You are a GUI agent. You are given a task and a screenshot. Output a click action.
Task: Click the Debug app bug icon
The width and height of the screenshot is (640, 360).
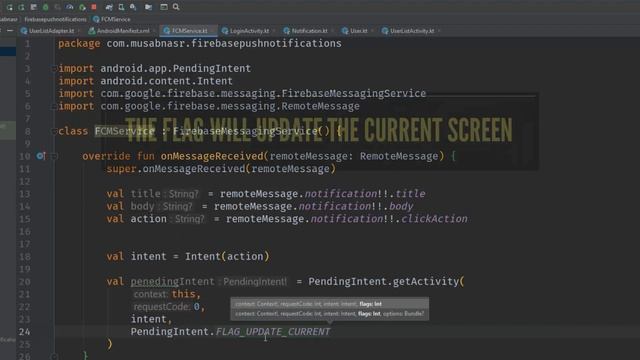(45, 7)
